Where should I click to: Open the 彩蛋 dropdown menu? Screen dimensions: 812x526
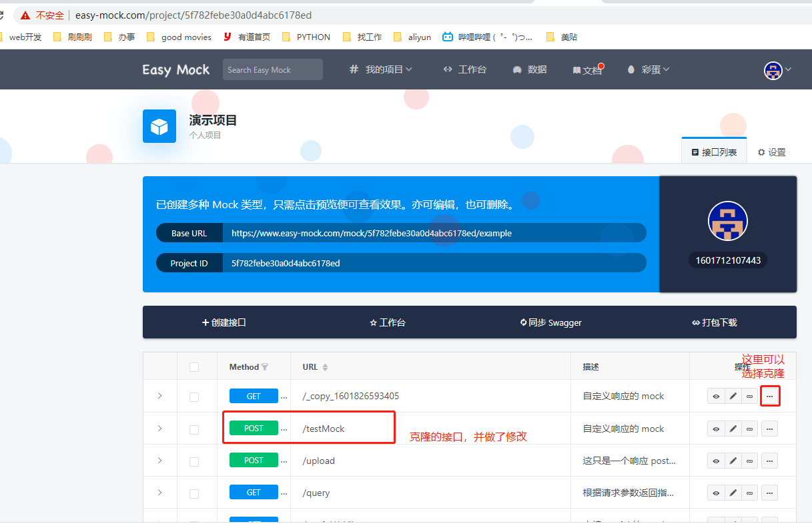coord(648,69)
